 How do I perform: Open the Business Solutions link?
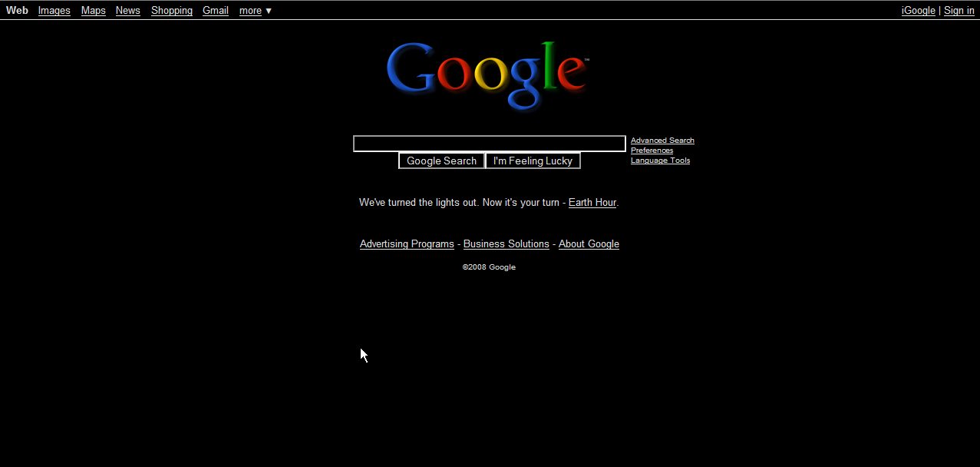pyautogui.click(x=506, y=244)
